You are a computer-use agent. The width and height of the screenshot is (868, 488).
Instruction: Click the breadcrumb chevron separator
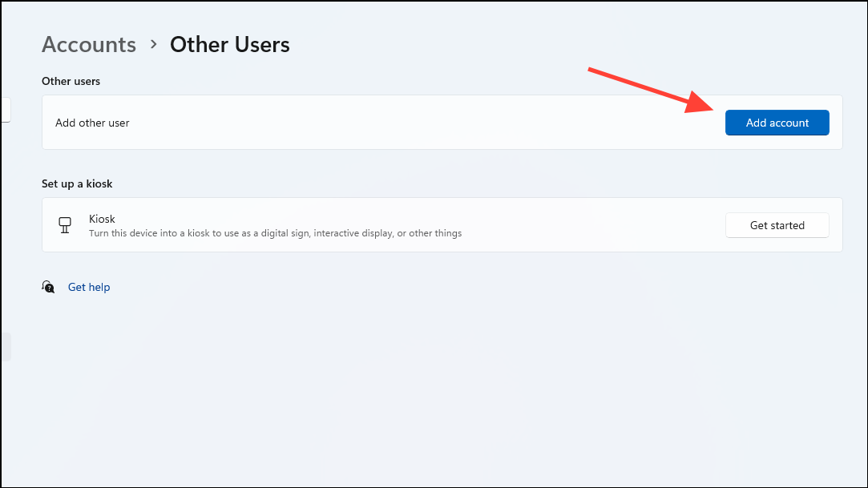pyautogui.click(x=153, y=45)
